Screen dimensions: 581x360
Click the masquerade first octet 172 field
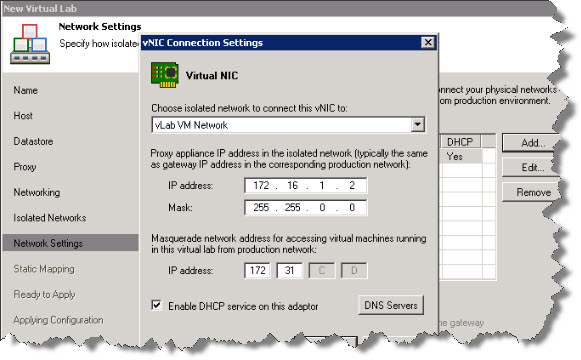pyautogui.click(x=257, y=270)
